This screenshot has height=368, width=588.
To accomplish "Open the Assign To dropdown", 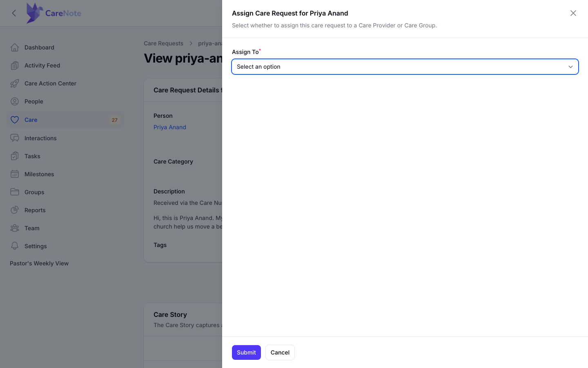I will point(405,67).
